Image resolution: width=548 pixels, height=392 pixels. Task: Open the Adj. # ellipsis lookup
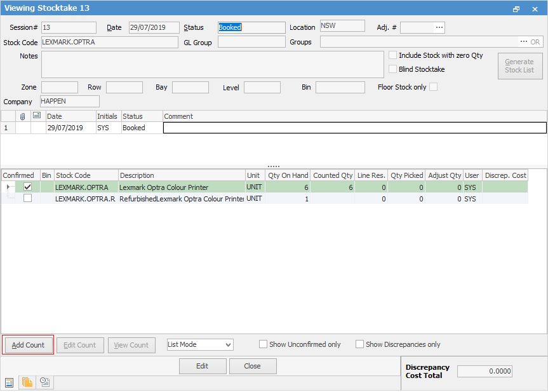point(439,27)
